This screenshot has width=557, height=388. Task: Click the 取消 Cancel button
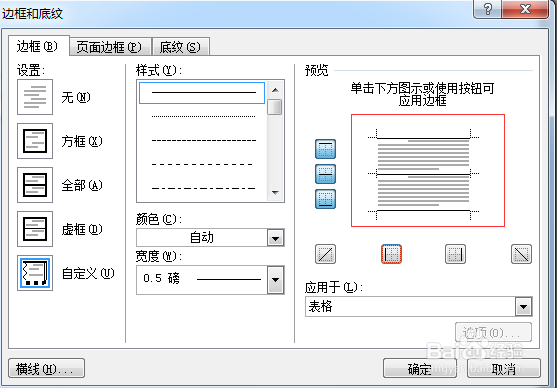504,368
